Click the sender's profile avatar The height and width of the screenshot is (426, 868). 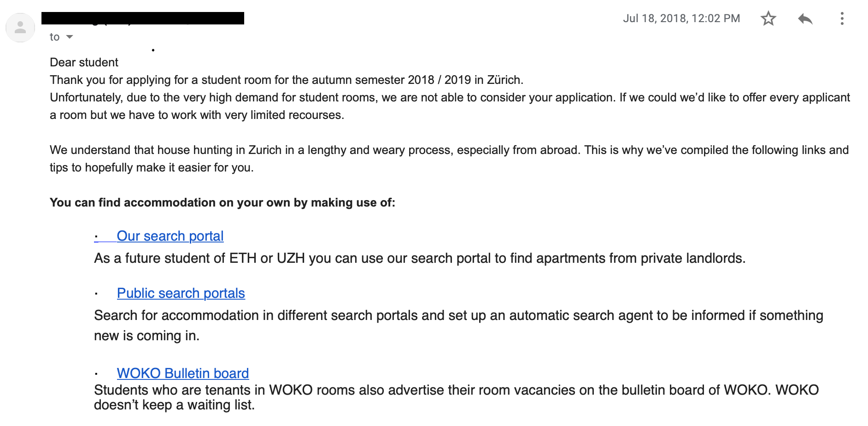(20, 28)
